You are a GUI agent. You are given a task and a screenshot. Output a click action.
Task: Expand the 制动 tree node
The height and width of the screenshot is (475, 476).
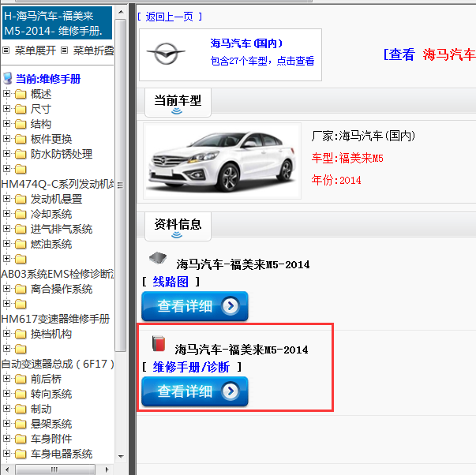6,409
